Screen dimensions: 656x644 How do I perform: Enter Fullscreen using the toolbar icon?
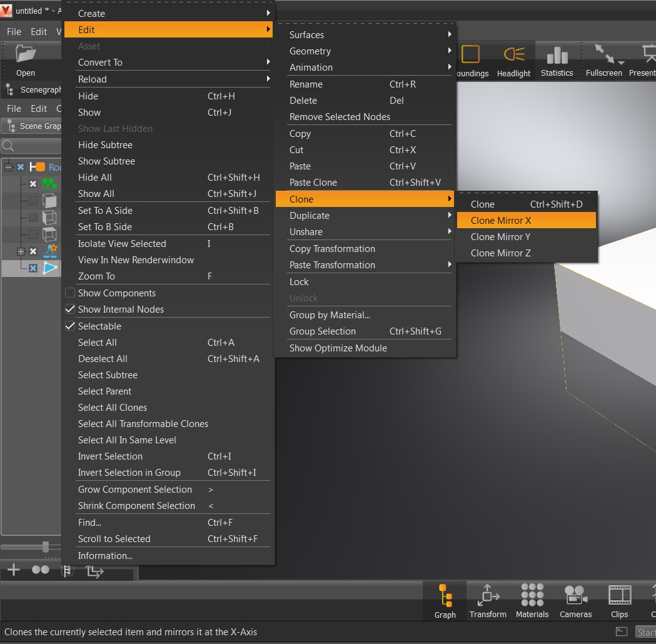(602, 59)
